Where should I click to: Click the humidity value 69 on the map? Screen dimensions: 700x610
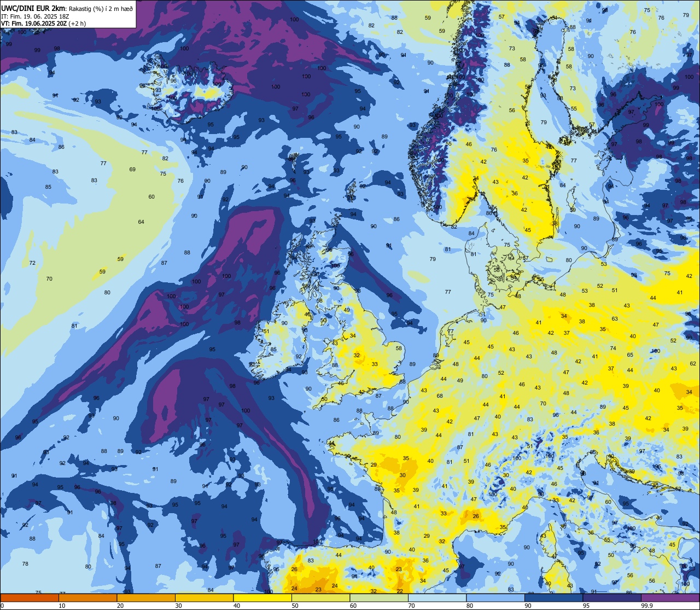pos(132,170)
